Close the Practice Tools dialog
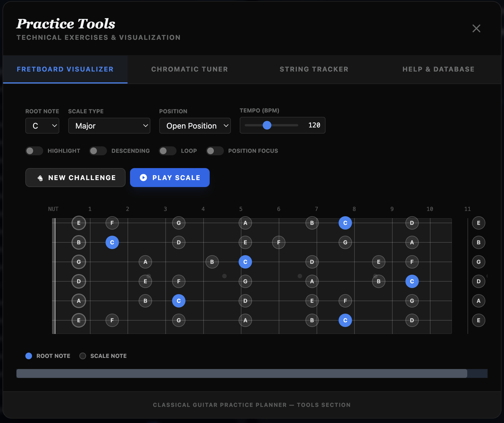The height and width of the screenshot is (423, 504). pos(476,28)
